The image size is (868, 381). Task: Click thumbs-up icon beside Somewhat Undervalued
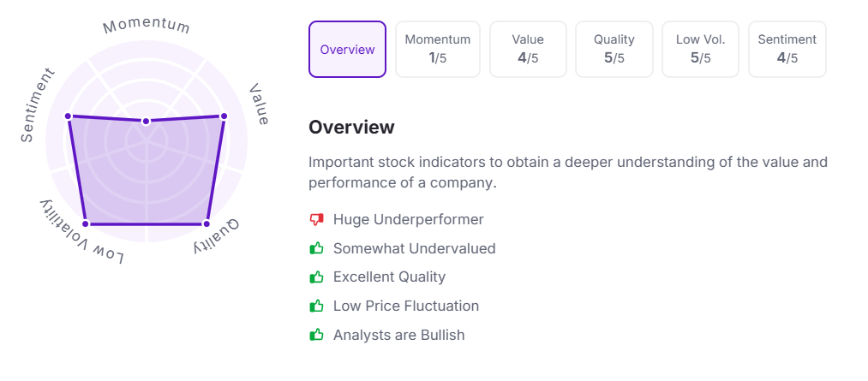pos(317,248)
